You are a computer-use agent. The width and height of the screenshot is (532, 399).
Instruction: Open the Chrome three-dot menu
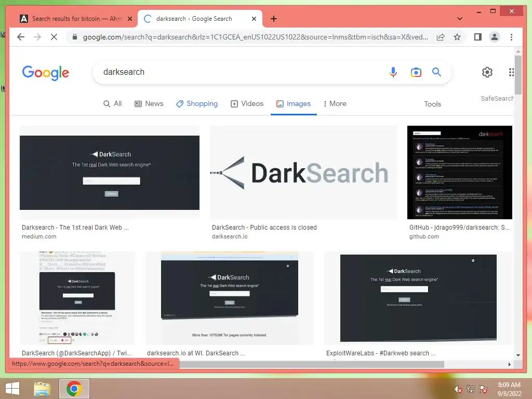511,37
